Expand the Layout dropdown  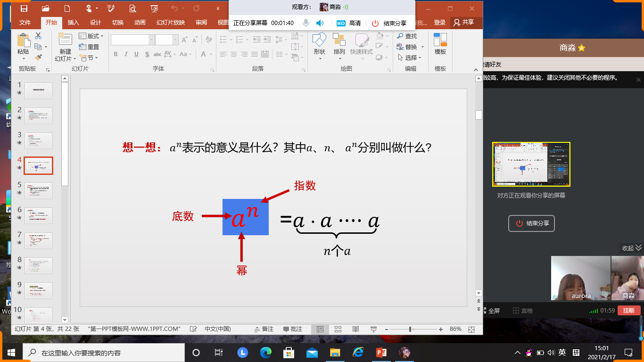(x=91, y=36)
